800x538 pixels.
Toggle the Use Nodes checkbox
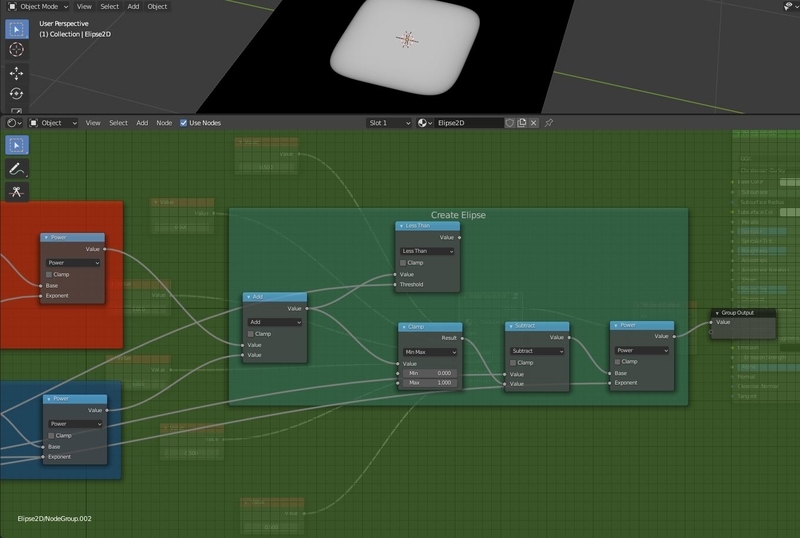click(184, 123)
